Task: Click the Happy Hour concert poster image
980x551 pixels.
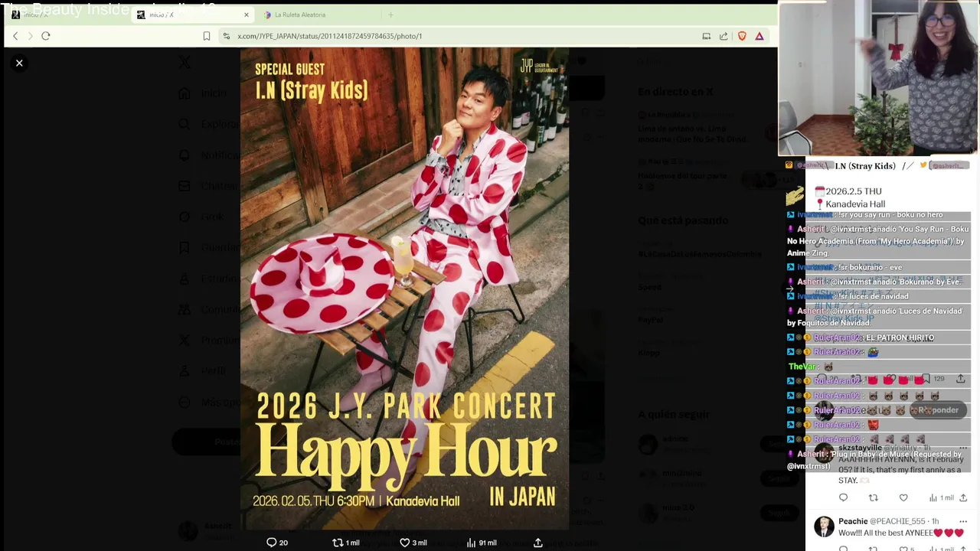Action: (404, 289)
